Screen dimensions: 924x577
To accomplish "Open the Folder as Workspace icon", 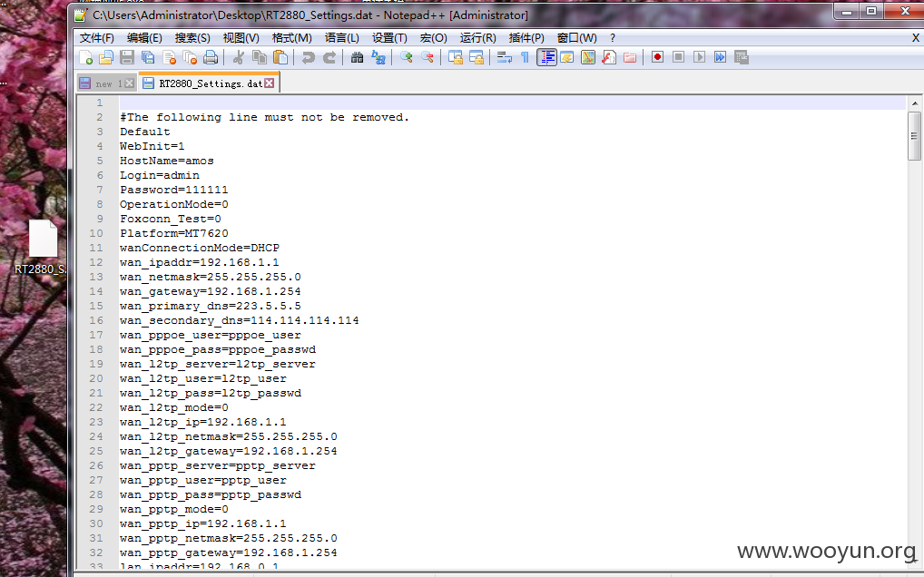I will click(630, 57).
